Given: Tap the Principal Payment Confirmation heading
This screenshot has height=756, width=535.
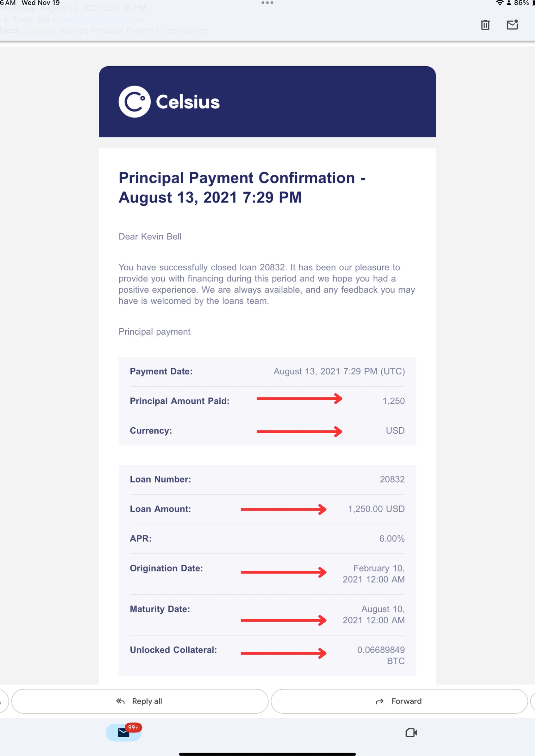Looking at the screenshot, I should pos(242,187).
